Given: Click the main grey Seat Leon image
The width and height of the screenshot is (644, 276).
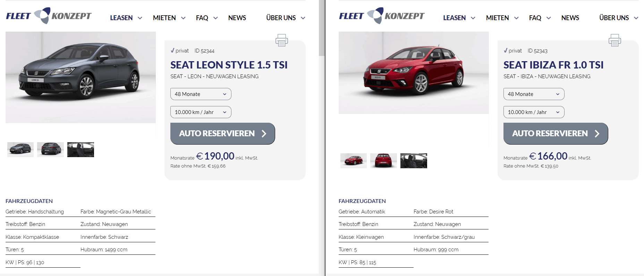Looking at the screenshot, I should (x=80, y=77).
